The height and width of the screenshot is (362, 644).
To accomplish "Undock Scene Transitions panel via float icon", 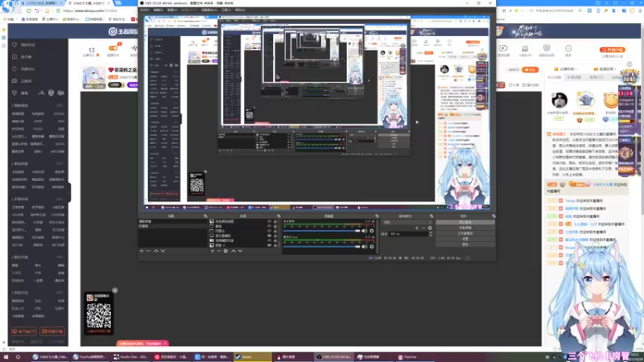I will click(431, 216).
